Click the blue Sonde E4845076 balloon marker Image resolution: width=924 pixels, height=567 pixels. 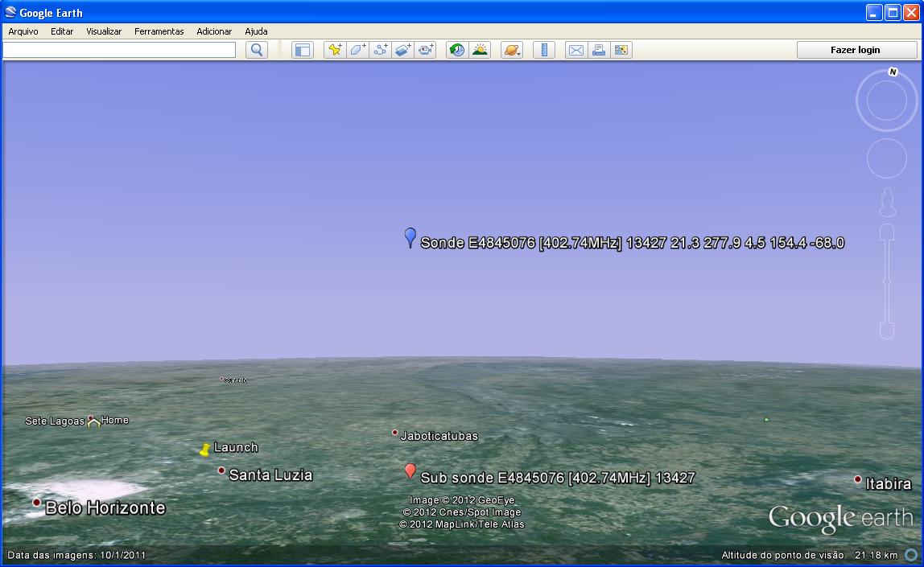tap(410, 237)
